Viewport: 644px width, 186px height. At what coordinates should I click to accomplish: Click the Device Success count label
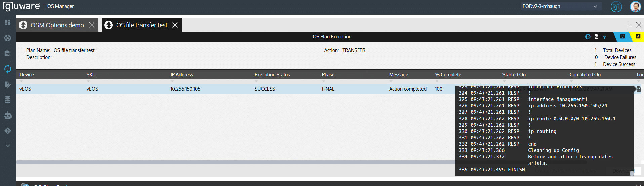(x=619, y=64)
